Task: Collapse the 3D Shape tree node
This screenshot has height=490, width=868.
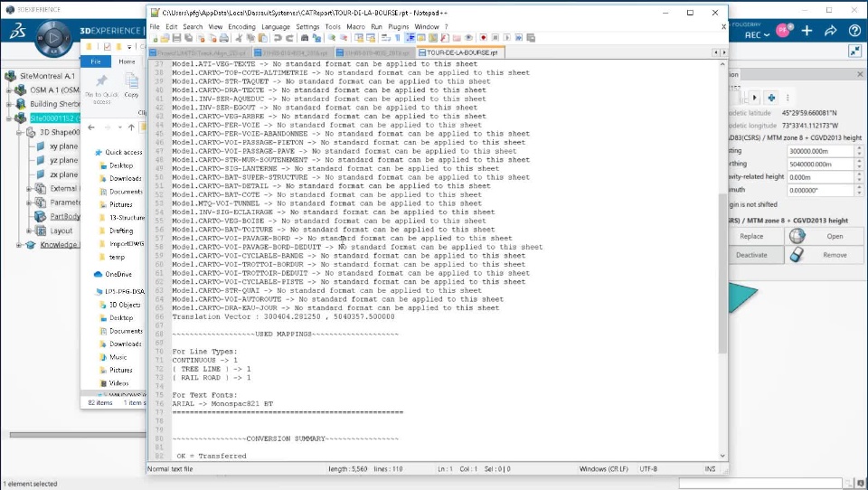Action: [x=19, y=132]
